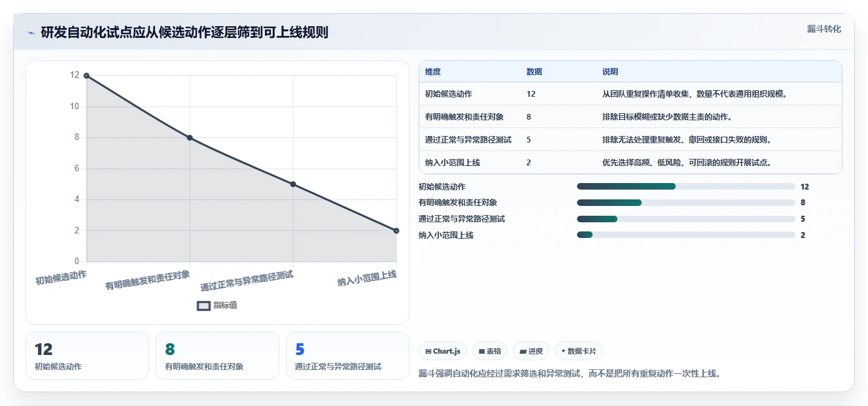The height and width of the screenshot is (406, 868).
Task: Click the data card showing 8
Action: 217,356
